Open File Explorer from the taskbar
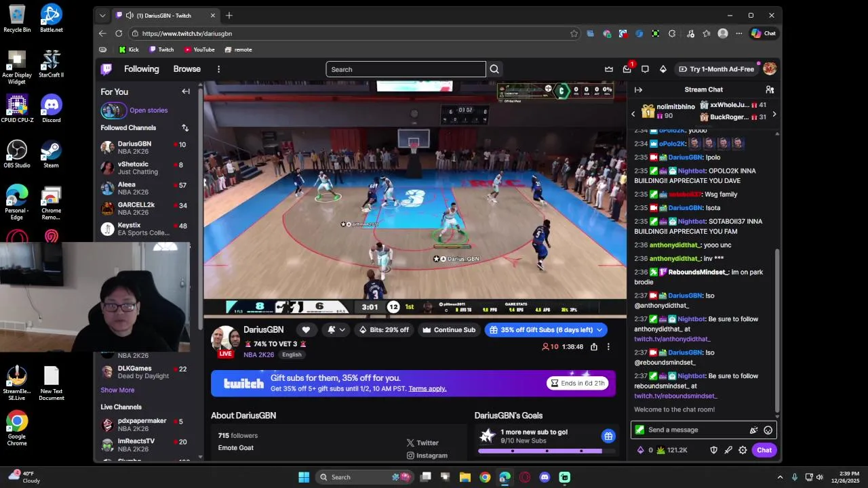This screenshot has height=488, width=868. [465, 477]
